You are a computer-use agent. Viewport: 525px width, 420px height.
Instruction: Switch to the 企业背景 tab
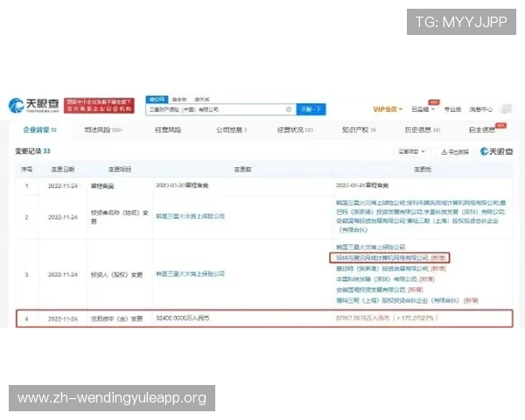(39, 129)
